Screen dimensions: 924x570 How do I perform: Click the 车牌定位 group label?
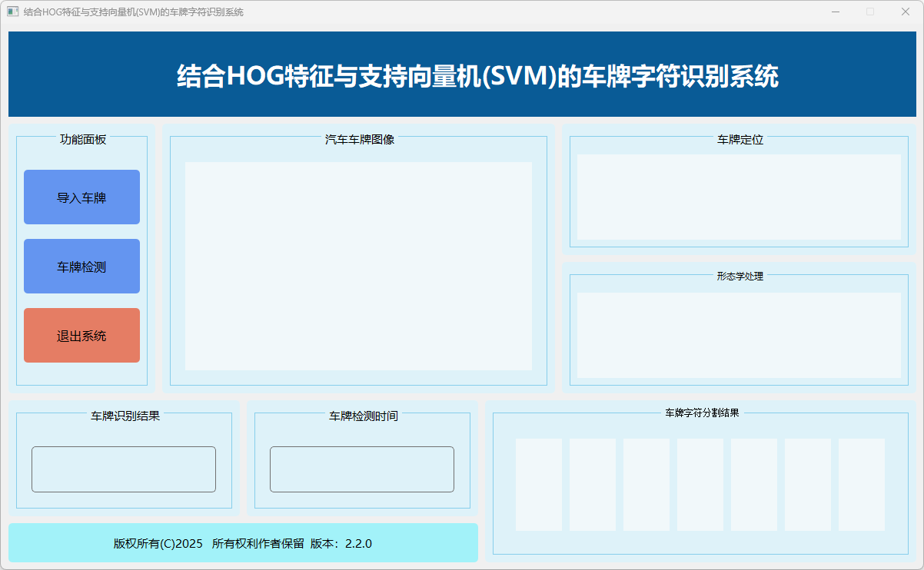coord(740,139)
